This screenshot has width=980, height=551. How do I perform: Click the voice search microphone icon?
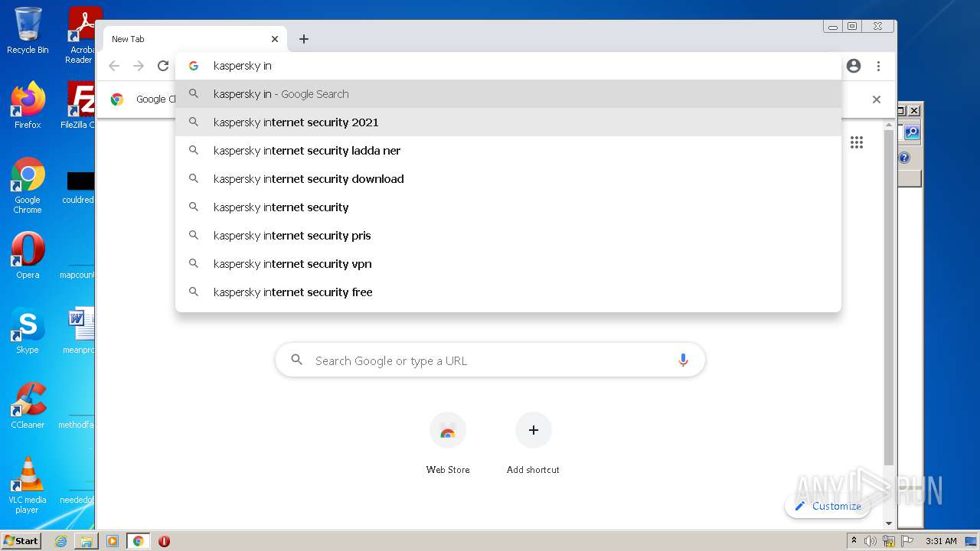[683, 360]
